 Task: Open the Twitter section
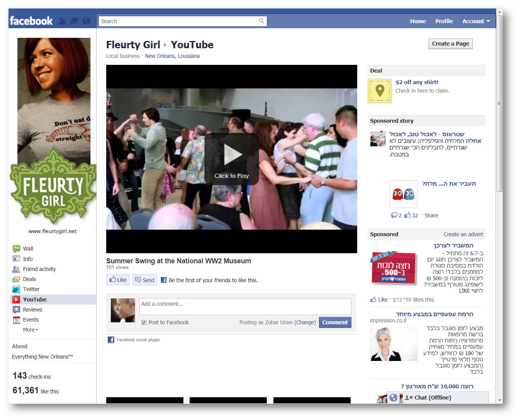(31, 289)
